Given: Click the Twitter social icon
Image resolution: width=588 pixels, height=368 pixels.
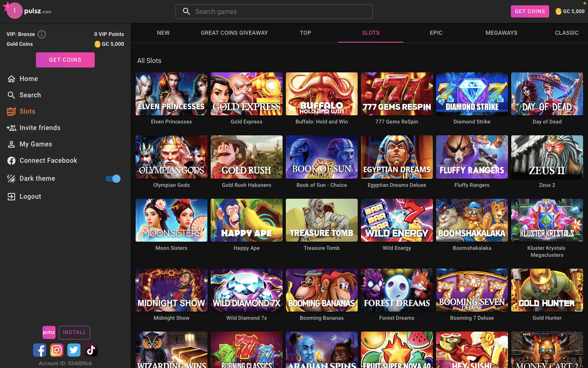Looking at the screenshot, I should point(74,350).
